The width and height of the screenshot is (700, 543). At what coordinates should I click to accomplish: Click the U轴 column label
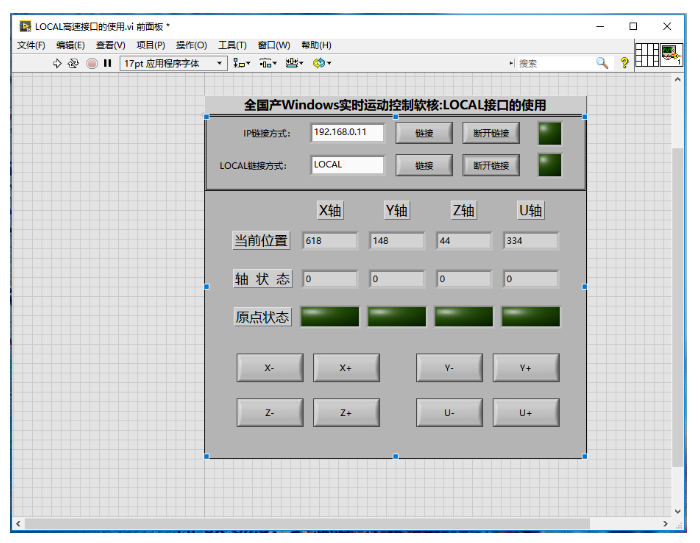[531, 210]
